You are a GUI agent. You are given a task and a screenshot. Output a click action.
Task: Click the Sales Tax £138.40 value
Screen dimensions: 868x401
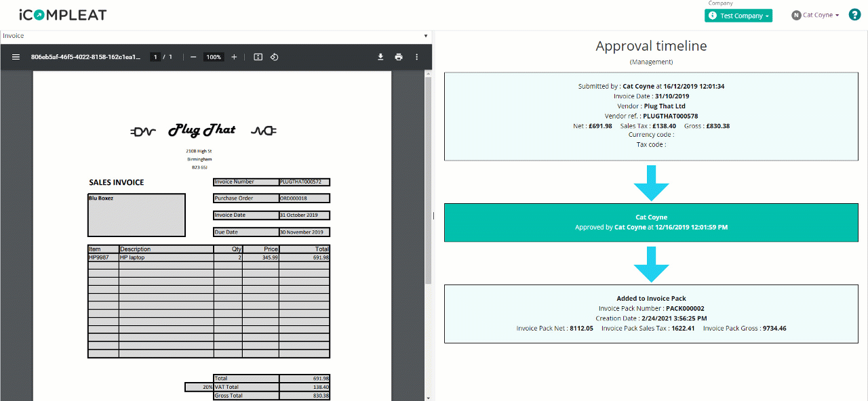coord(664,126)
